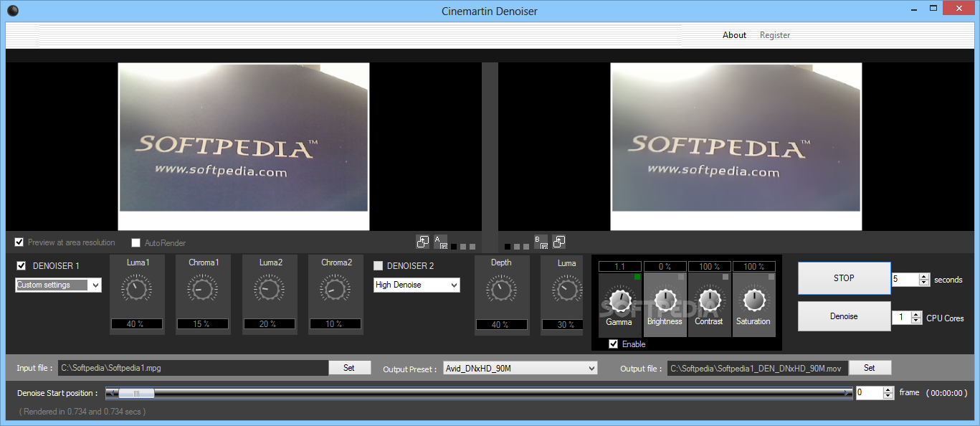Screen dimensions: 980x426
Task: Toggle the green Gamma indicator square
Action: 637,277
